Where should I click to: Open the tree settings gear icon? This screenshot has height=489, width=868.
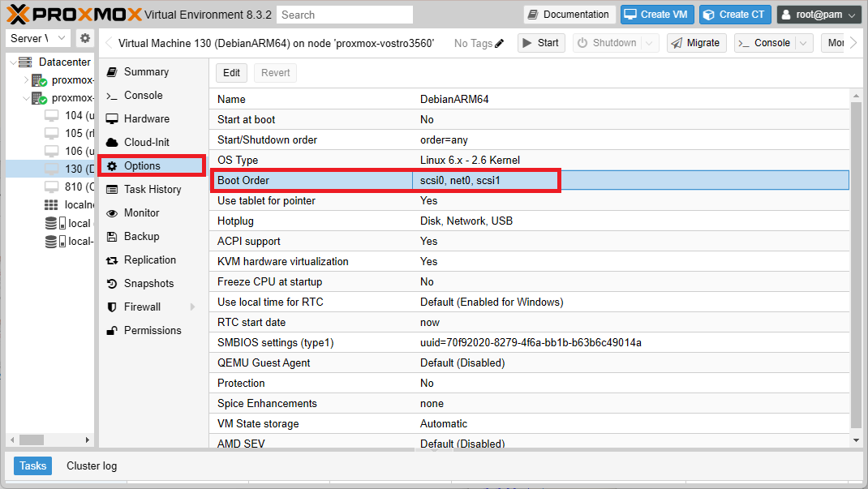pos(84,38)
